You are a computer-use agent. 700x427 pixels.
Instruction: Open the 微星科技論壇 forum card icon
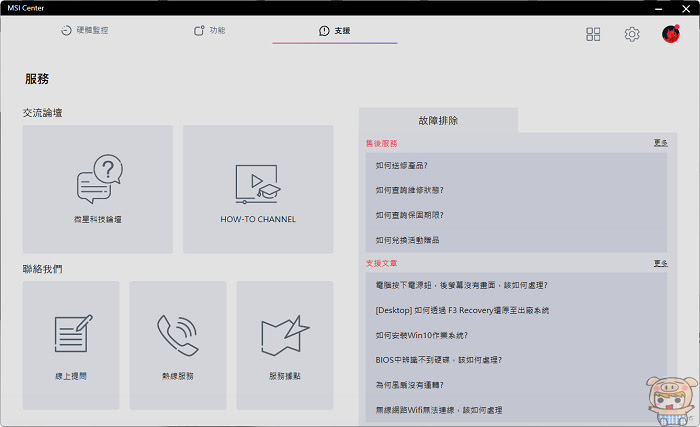point(100,179)
